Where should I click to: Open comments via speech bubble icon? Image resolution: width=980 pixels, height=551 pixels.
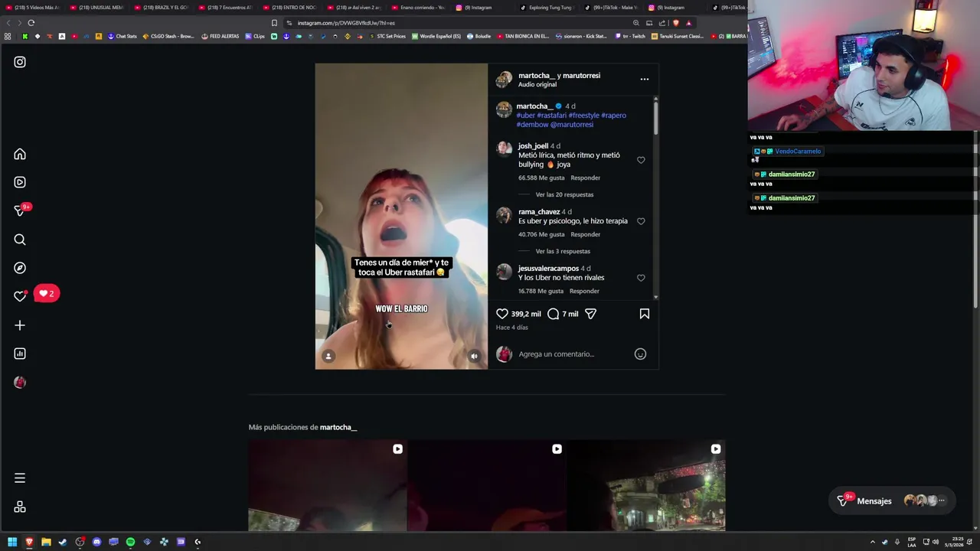point(554,314)
